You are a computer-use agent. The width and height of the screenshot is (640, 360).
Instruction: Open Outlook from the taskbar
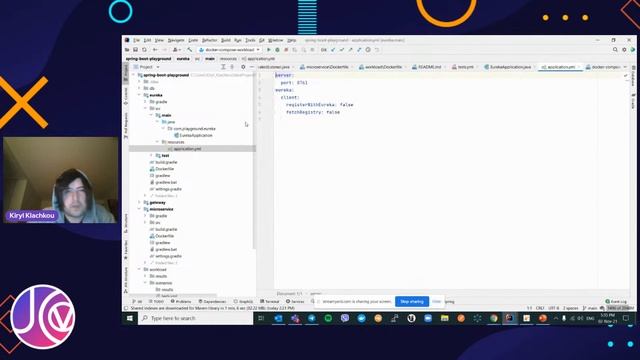[278, 318]
